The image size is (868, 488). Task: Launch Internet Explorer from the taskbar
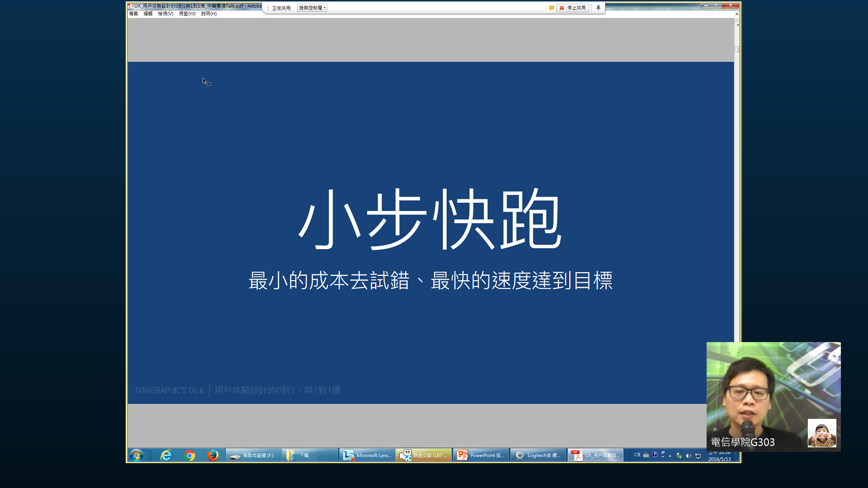(x=166, y=455)
